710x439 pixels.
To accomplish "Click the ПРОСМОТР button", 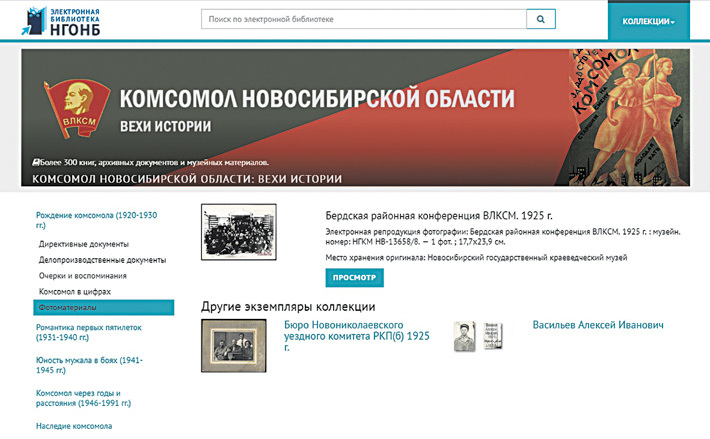I will [355, 277].
